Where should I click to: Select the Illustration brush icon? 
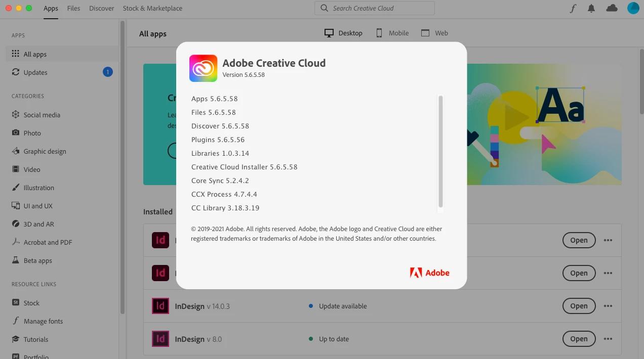(16, 187)
